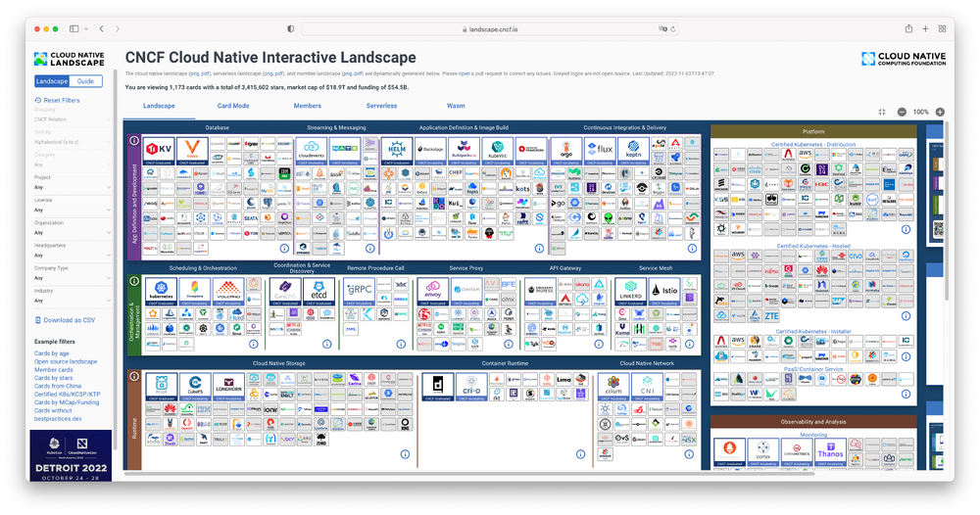Switch to the Card Mode tab
Image resolution: width=980 pixels, height=515 pixels.
click(x=233, y=106)
